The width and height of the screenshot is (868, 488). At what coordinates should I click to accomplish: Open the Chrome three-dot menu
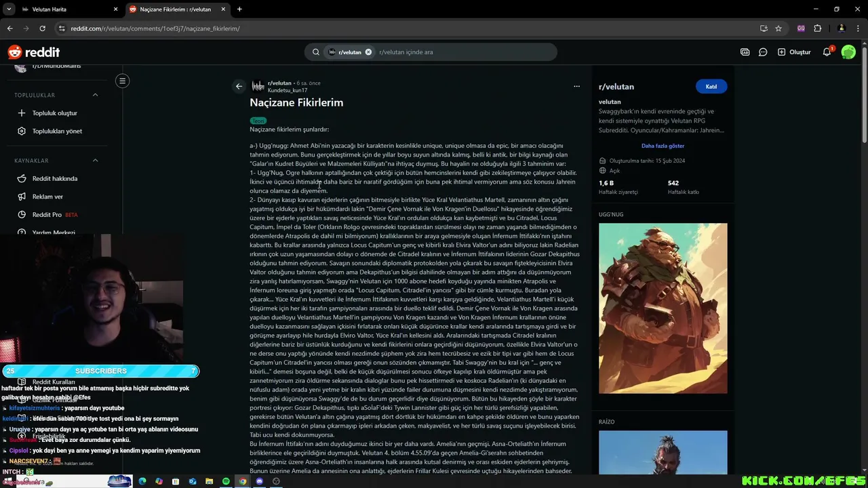[x=859, y=28]
